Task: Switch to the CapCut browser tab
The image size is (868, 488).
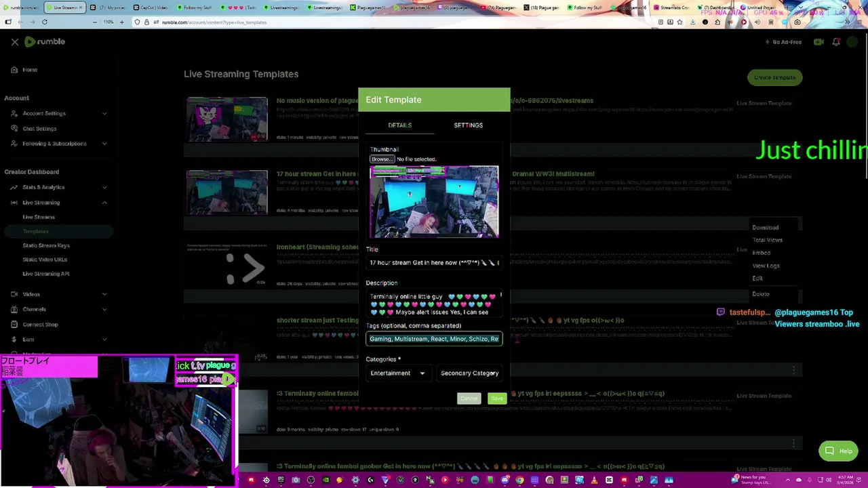Action: click(151, 7)
